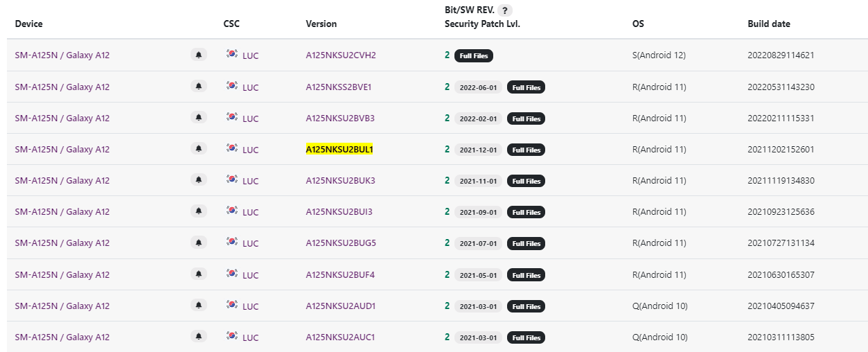Open firmware version A125NKSU2BUF4
The width and height of the screenshot is (868, 352).
click(x=340, y=274)
